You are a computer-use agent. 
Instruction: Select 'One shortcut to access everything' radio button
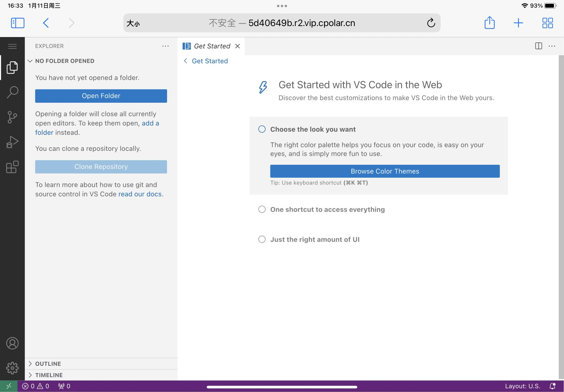point(262,209)
